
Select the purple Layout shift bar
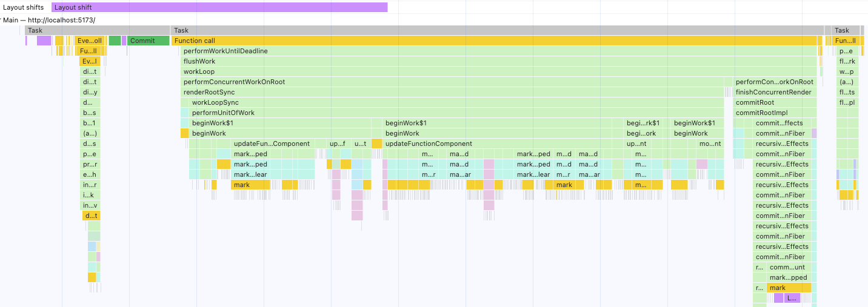tap(219, 7)
